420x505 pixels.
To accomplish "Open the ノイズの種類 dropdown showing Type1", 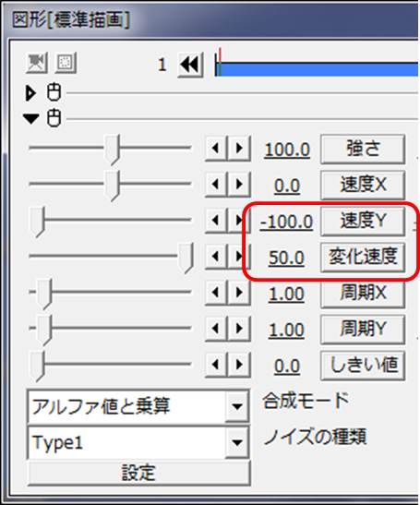I will click(138, 443).
